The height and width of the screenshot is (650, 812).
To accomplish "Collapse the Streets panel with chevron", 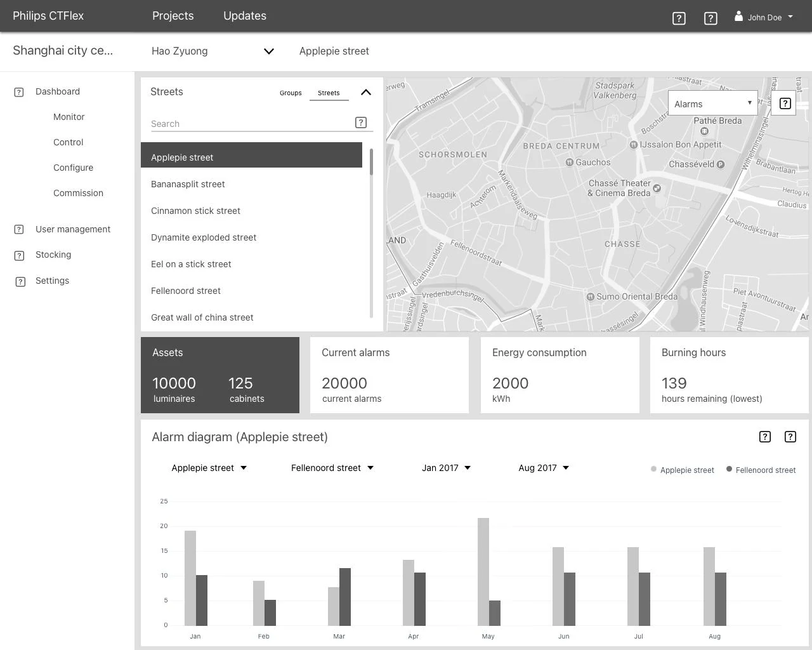I will (366, 92).
